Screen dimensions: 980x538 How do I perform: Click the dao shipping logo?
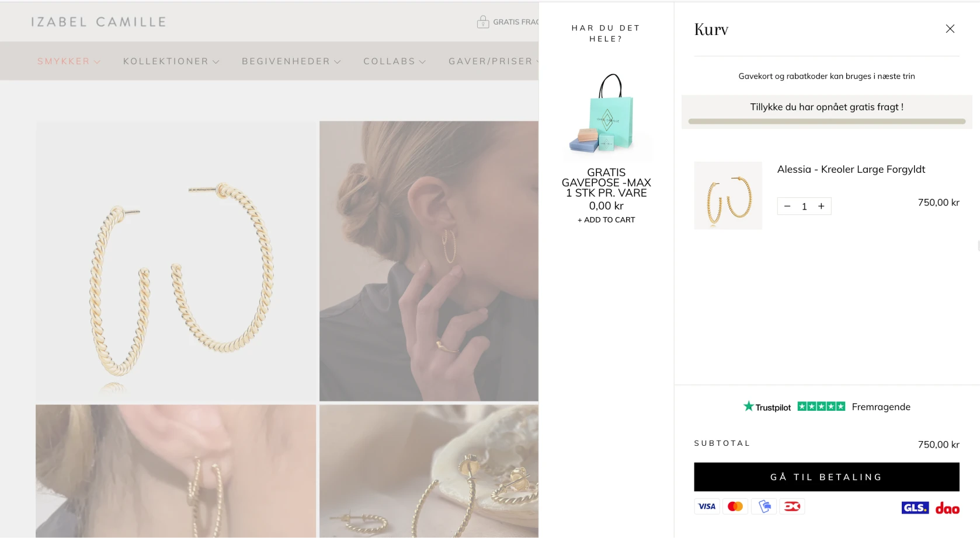click(x=947, y=508)
